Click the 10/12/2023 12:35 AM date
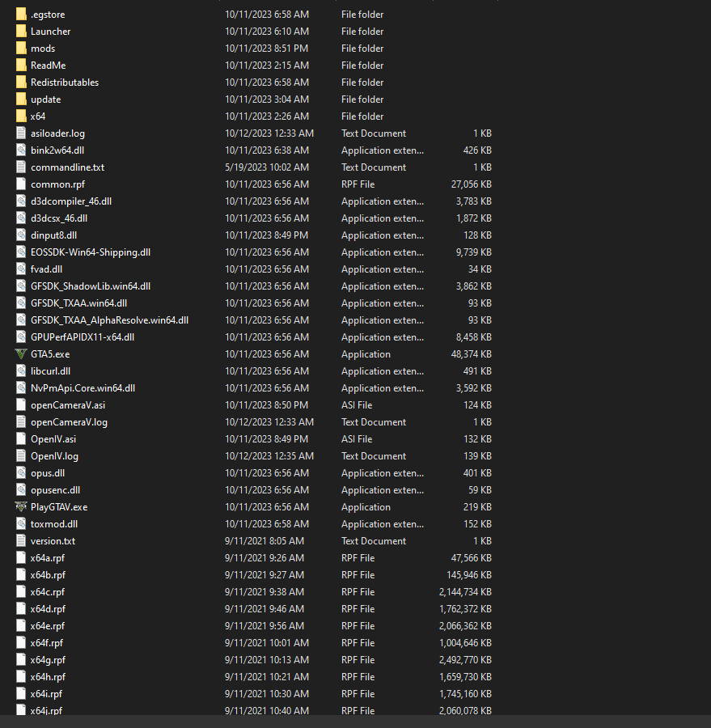The image size is (711, 728). tap(269, 456)
